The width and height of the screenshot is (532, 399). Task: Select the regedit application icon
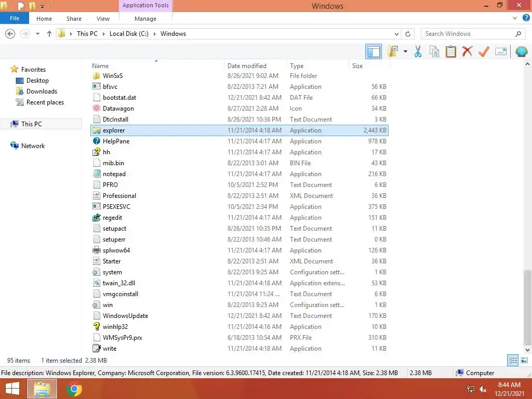click(97, 218)
